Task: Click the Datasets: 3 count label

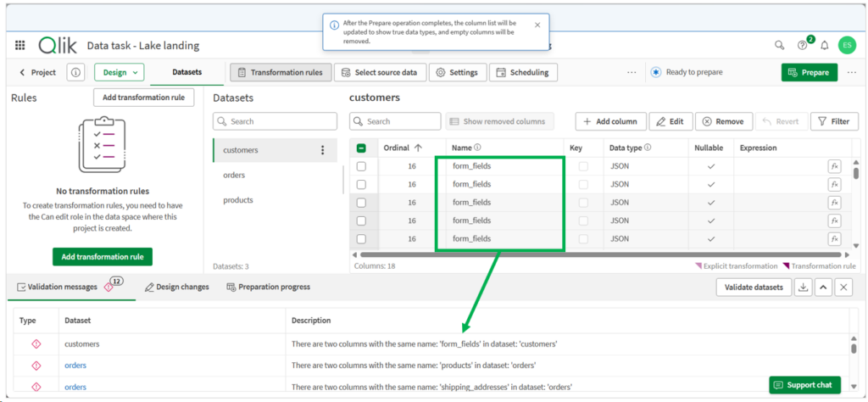Action: point(231,266)
